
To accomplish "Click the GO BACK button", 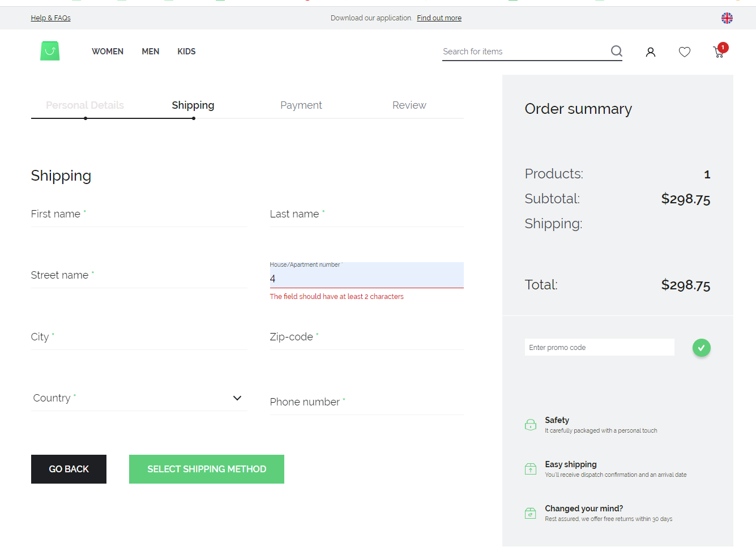I will [69, 469].
